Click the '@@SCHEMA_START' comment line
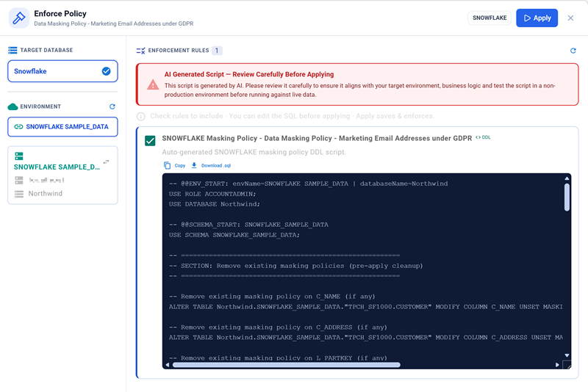Viewport: 588px width, 392px height. [x=248, y=225]
